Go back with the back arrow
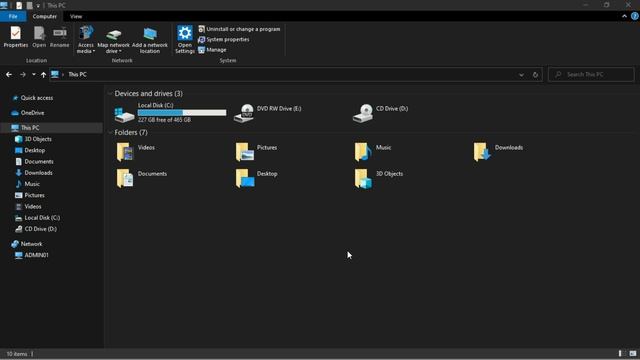The width and height of the screenshot is (640, 360). pyautogui.click(x=9, y=75)
